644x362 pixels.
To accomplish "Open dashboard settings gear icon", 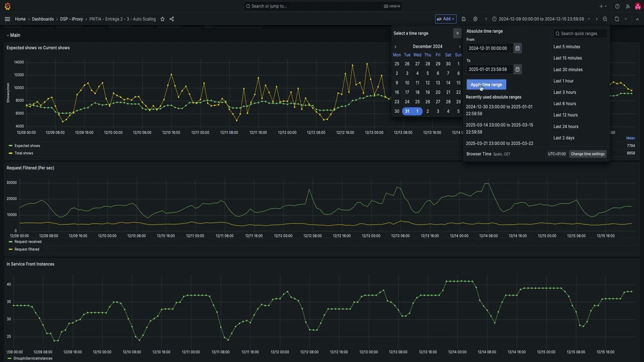I will pyautogui.click(x=475, y=19).
